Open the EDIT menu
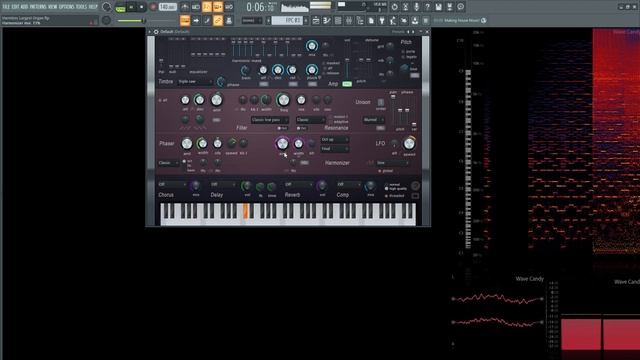 [x=16, y=7]
